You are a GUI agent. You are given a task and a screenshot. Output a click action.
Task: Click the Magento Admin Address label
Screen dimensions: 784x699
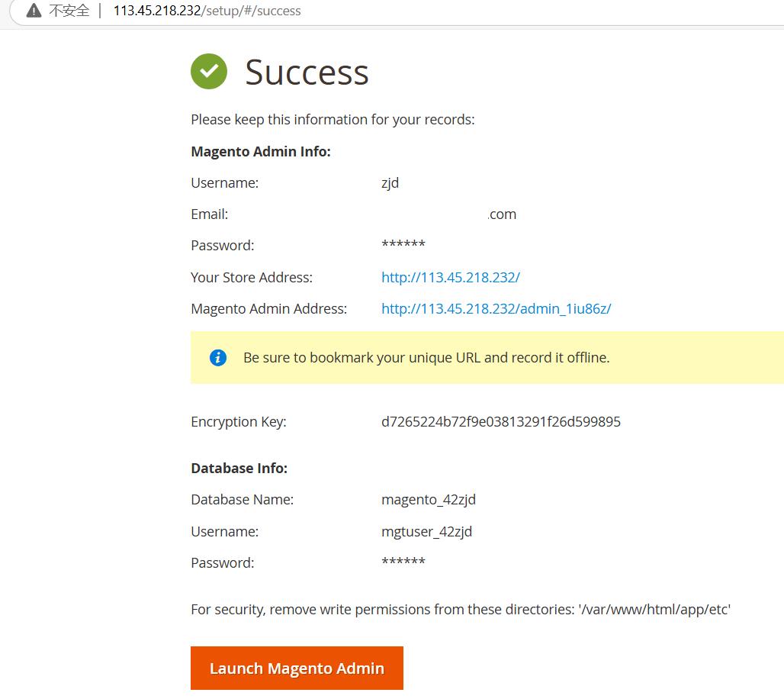pos(269,309)
